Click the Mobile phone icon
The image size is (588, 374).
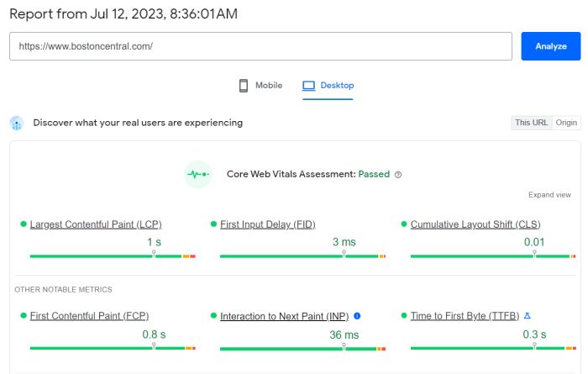[244, 86]
